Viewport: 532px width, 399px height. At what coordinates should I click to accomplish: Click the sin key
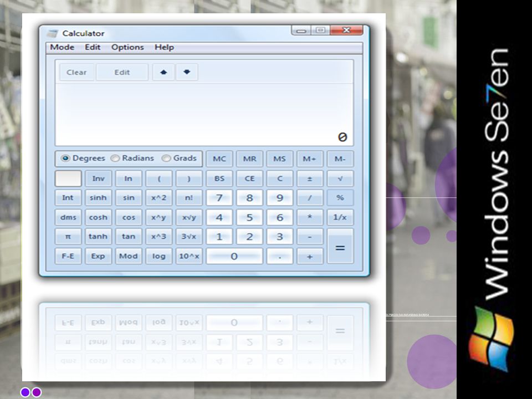click(129, 198)
